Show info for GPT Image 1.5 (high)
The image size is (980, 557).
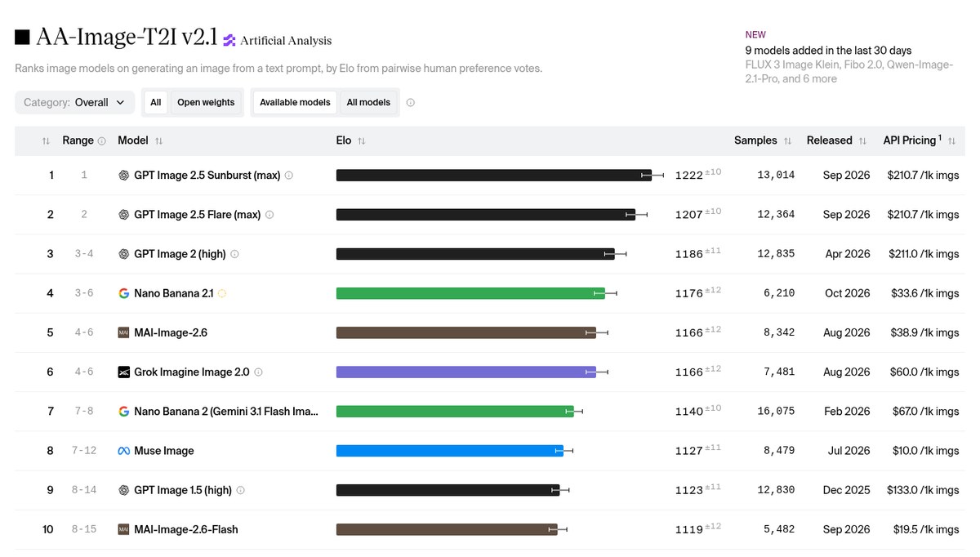pyautogui.click(x=240, y=491)
